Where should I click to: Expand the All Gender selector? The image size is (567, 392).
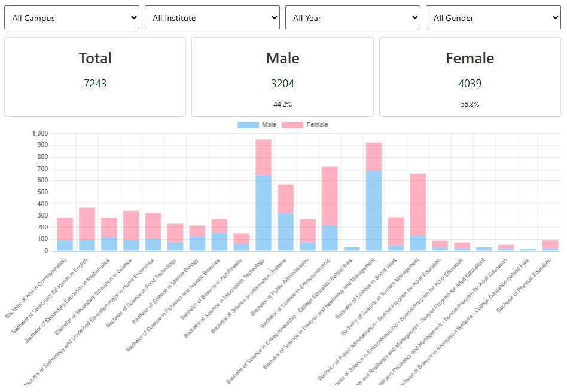pos(493,18)
